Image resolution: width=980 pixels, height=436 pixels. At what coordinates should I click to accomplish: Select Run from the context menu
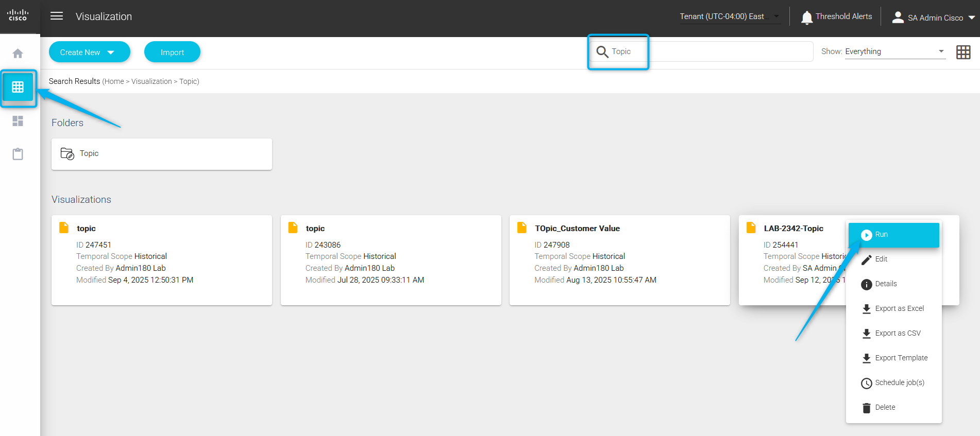(x=893, y=235)
